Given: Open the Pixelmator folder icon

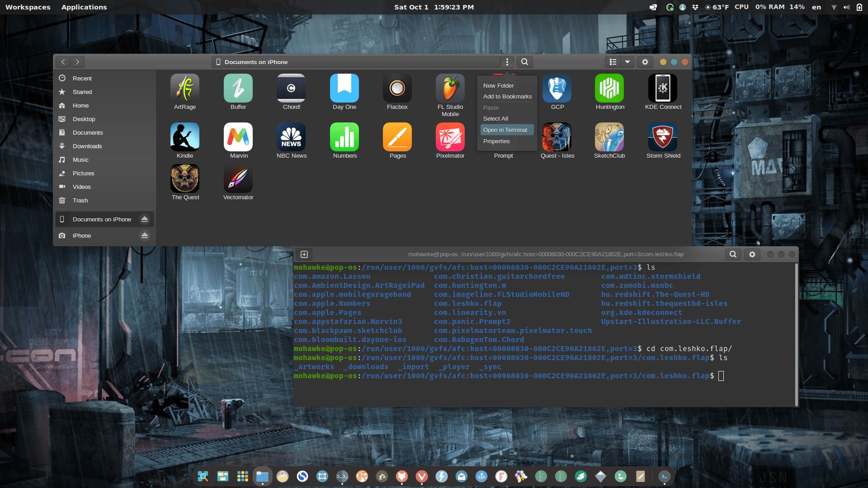Looking at the screenshot, I should 450,137.
